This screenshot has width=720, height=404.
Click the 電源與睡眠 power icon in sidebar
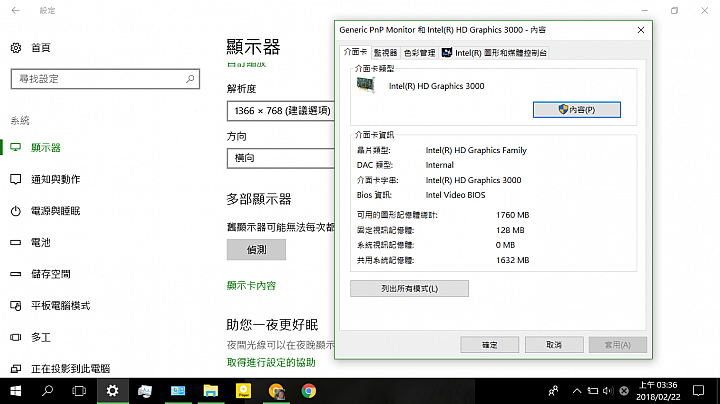16,211
